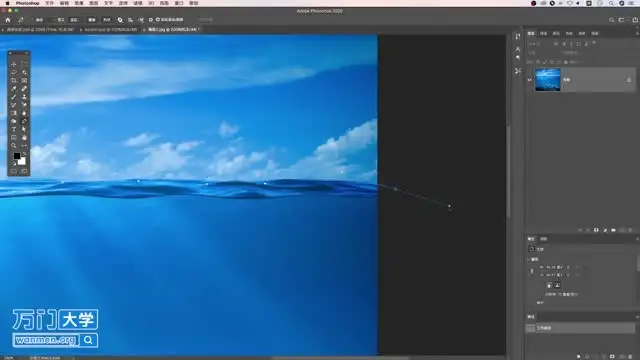Viewport: 640px width, 360px height.
Task: Open the 窗口 (Window) menu
Action: [x=179, y=3]
